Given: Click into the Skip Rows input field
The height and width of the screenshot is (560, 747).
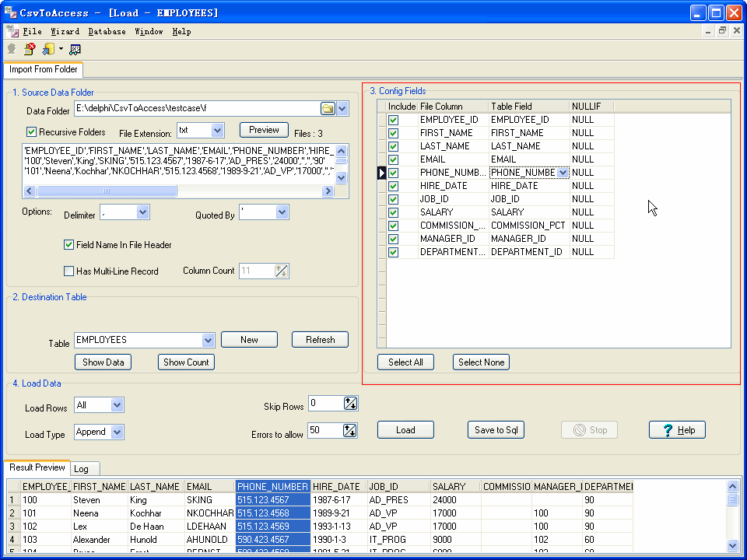Looking at the screenshot, I should [x=326, y=404].
